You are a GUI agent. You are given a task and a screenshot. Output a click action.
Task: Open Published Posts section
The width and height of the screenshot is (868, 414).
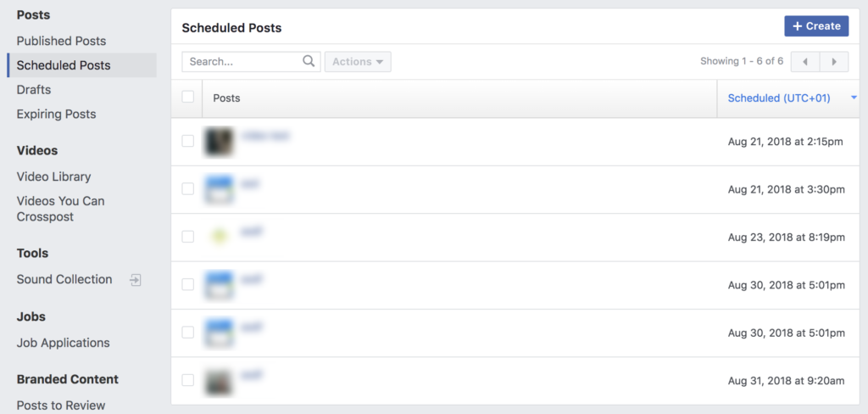click(61, 41)
